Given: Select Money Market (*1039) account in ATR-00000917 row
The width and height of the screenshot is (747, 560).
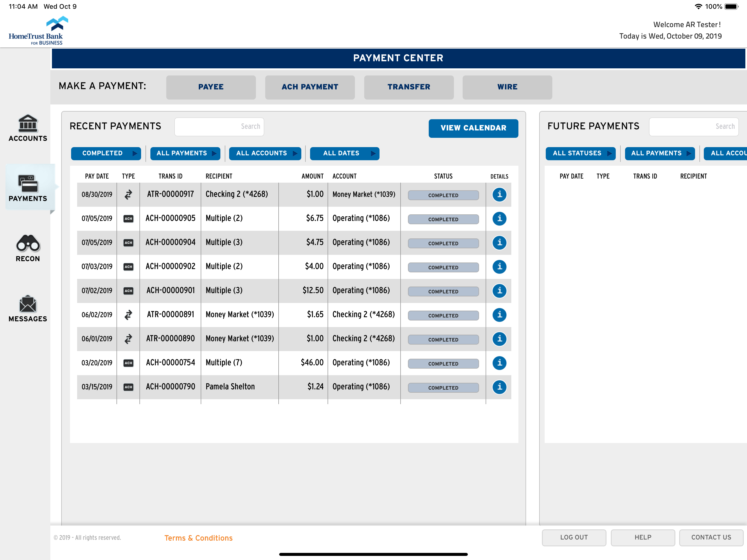Looking at the screenshot, I should [364, 194].
